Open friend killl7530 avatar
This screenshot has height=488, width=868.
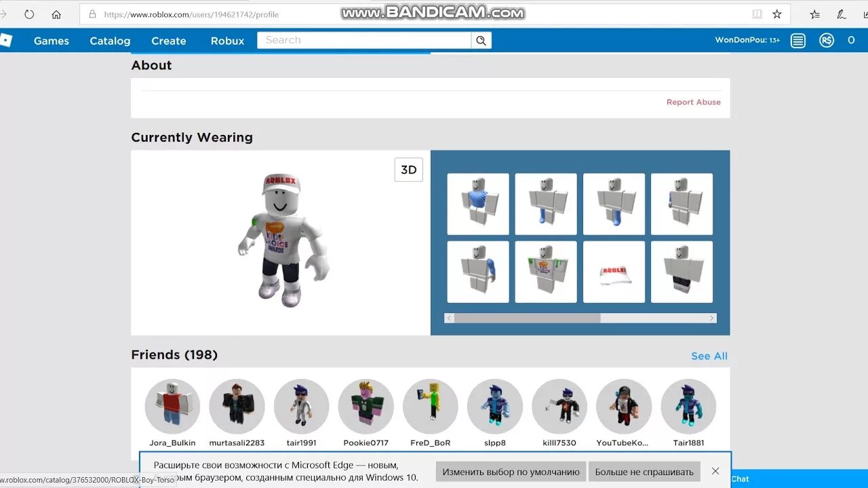click(x=559, y=407)
